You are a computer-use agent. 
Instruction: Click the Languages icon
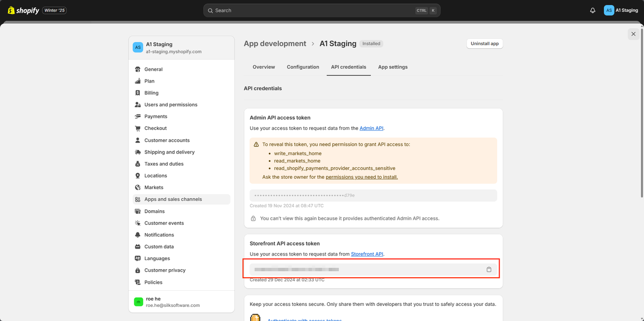[138, 259]
